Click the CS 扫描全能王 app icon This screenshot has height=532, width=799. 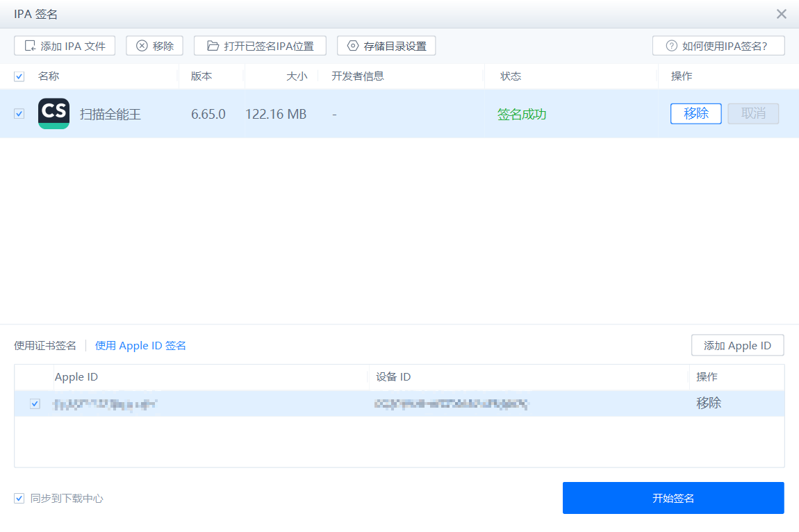click(54, 114)
